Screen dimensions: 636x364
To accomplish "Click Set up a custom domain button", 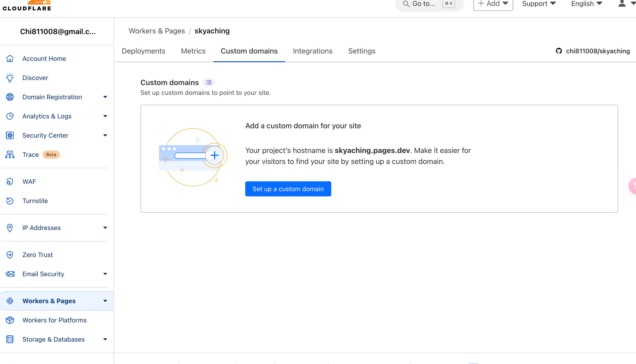I will coord(288,189).
